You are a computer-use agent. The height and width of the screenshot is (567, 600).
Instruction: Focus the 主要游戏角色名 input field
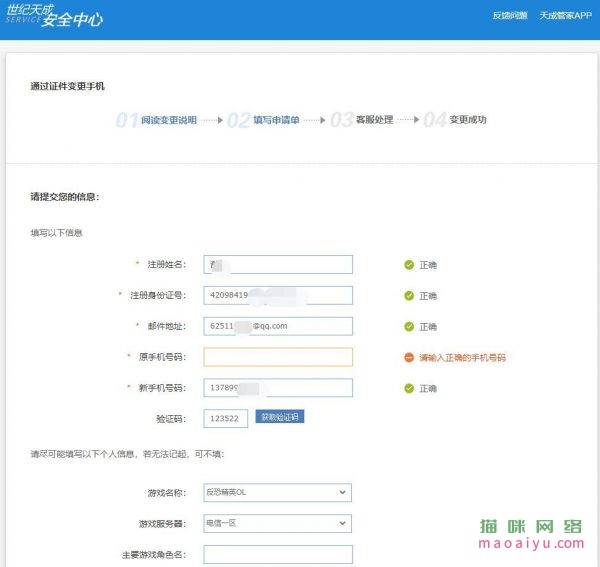(278, 554)
